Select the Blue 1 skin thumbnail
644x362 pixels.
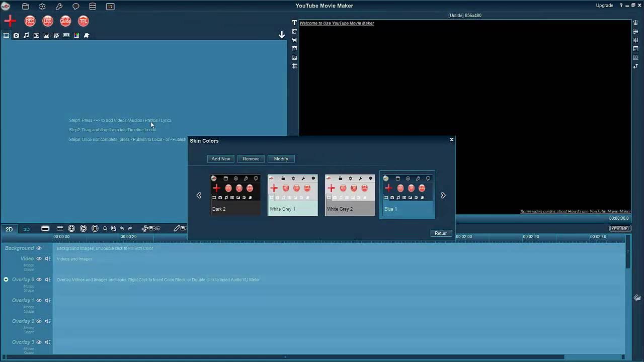[408, 195]
